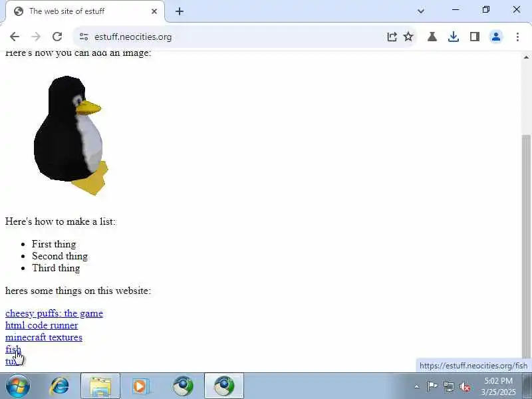
Task: Click the vertical scrollbar thumb
Action: (x=526, y=246)
